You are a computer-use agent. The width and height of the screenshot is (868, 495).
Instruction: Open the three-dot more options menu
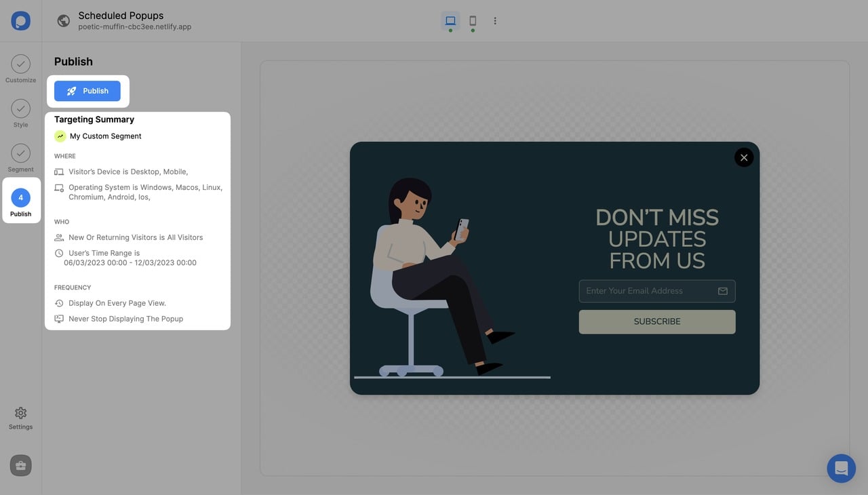(x=495, y=21)
